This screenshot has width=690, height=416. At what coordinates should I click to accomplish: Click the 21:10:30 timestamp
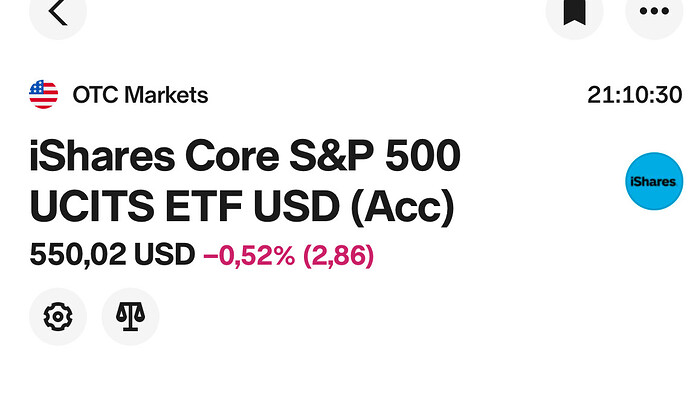pos(635,96)
